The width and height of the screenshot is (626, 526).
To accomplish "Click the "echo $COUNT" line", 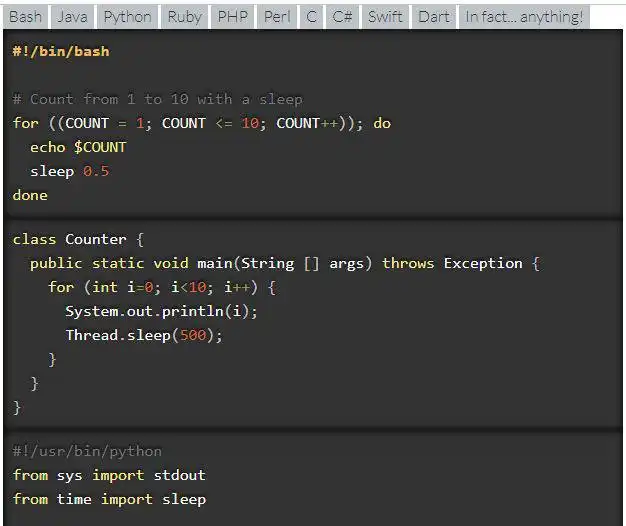I will click(78, 147).
